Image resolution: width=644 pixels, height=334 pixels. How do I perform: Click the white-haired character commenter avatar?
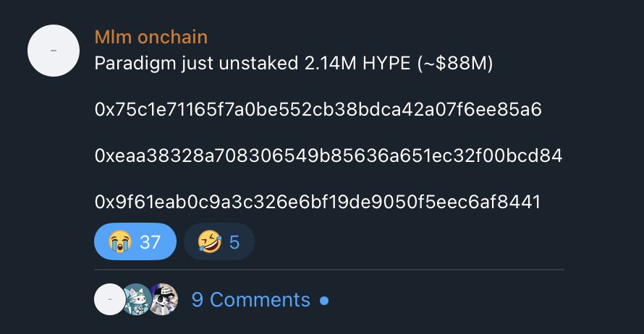pos(163,299)
